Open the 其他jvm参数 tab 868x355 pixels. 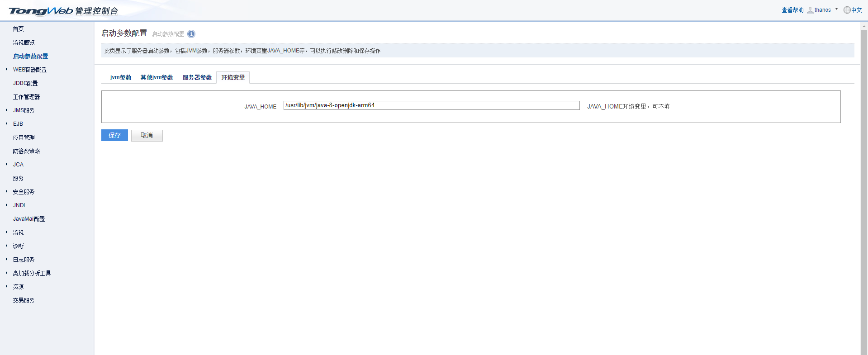pyautogui.click(x=157, y=78)
